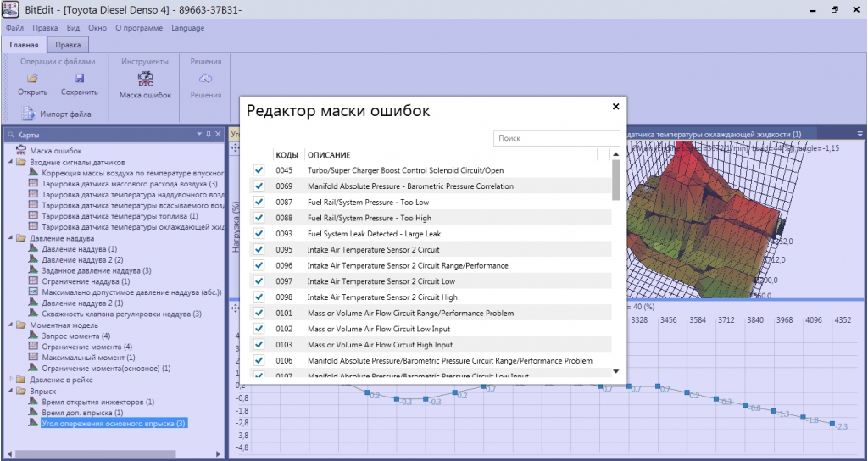
Task: Click folder icon of Давление в рейке
Action: pos(21,380)
